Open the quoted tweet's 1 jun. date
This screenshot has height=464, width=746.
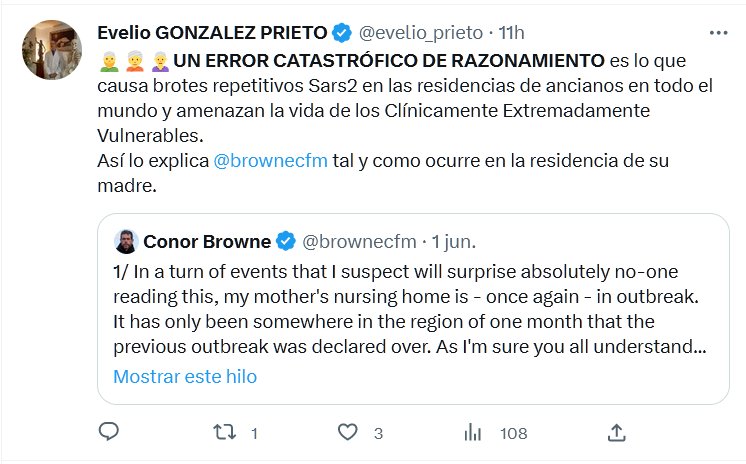[x=453, y=242]
